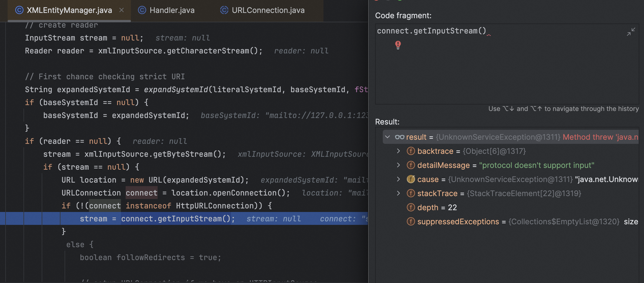Click the red error bulb icon

[x=398, y=45]
